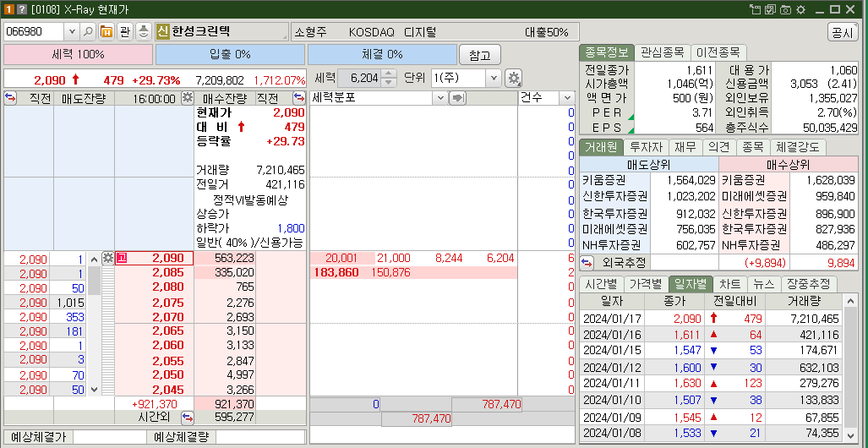The image size is (868, 448).
Task: Click the 참고 button
Action: point(479,56)
